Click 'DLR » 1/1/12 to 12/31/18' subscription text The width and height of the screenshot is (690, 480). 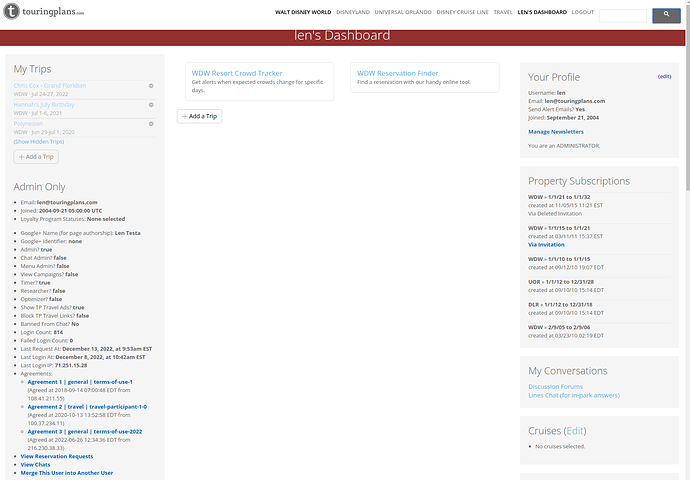(x=560, y=304)
